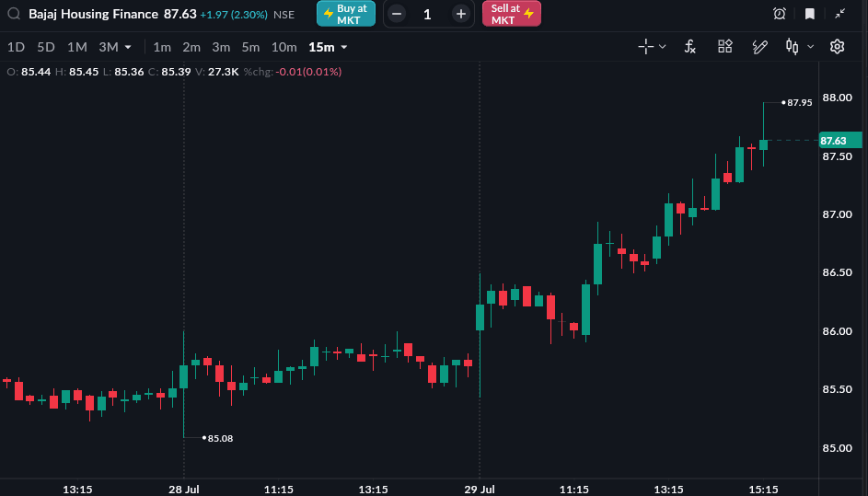Select the quantity input field showing 1
The height and width of the screenshot is (496, 868).
pyautogui.click(x=427, y=14)
